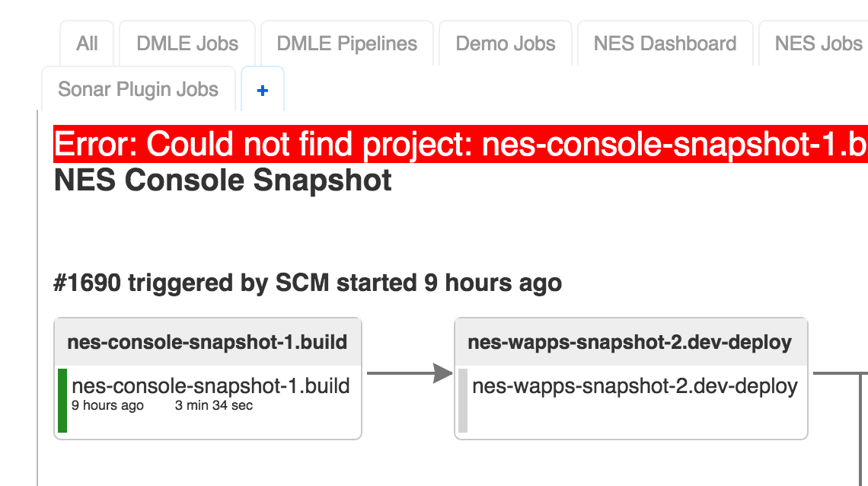Open the nes-wapps-snapshot-2.dev-deploy task link

click(x=634, y=386)
